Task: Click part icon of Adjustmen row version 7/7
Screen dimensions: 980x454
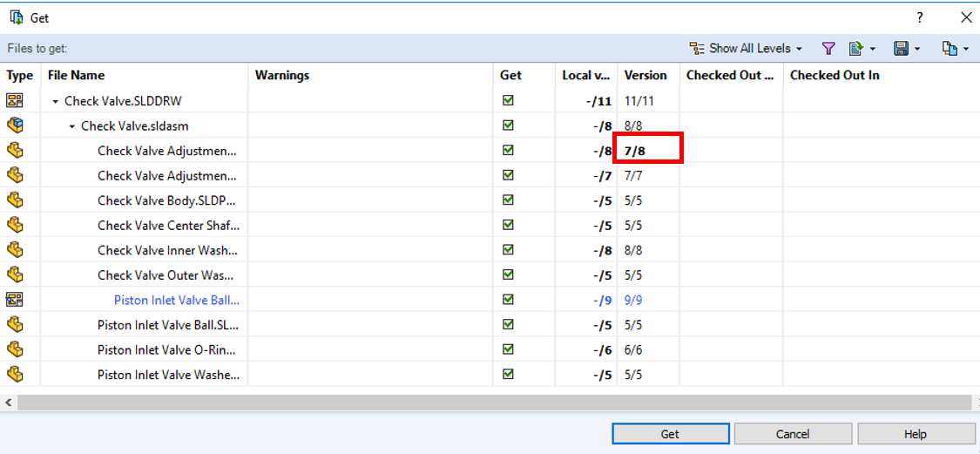Action: (x=15, y=175)
